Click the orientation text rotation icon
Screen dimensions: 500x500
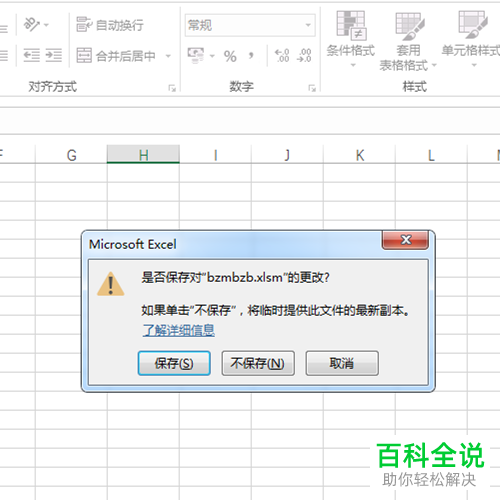(x=32, y=24)
